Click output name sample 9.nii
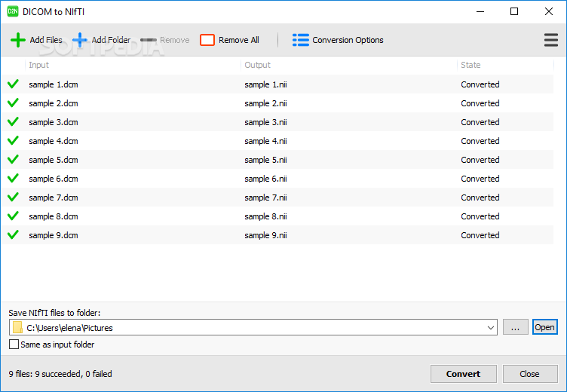Screen dimensions: 567x392 [265, 235]
